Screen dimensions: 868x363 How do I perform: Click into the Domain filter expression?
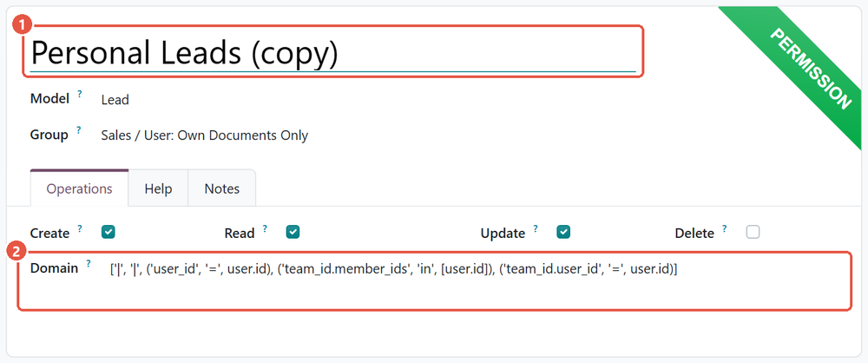tap(394, 269)
